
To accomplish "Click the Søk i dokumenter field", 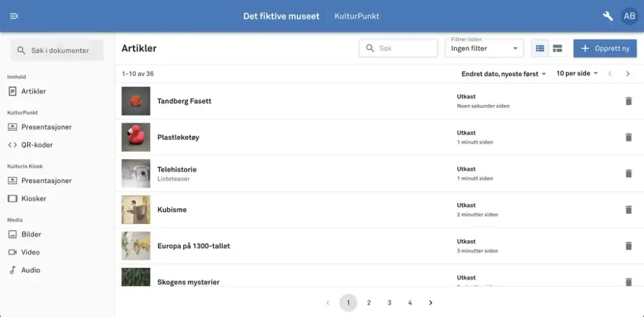I will 59,50.
